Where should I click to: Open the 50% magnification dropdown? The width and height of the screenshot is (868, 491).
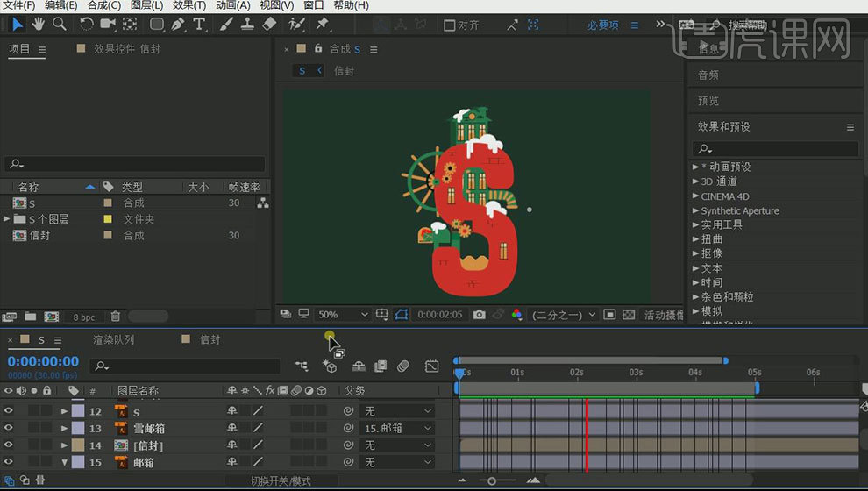[343, 314]
